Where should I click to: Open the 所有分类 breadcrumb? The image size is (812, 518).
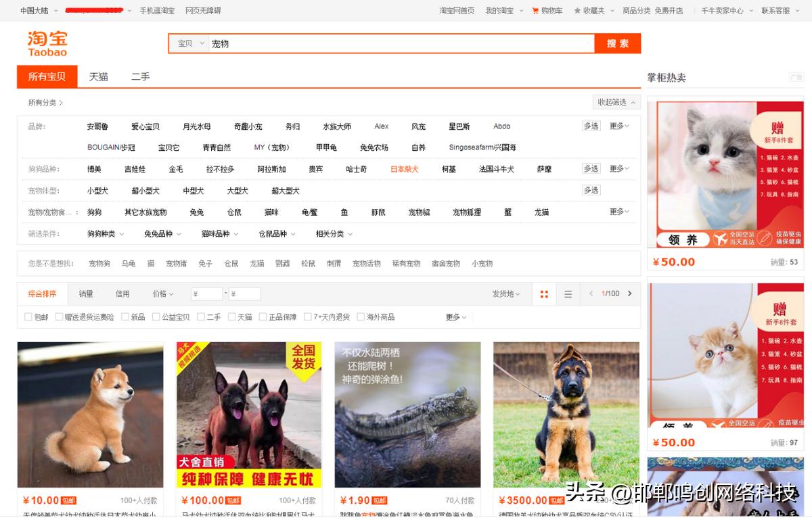pos(45,103)
